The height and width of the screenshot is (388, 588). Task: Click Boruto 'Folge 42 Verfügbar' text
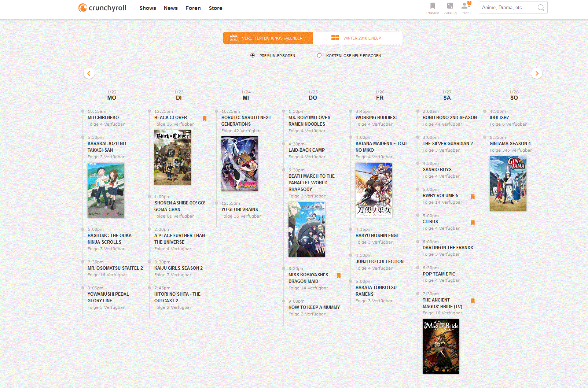(241, 131)
